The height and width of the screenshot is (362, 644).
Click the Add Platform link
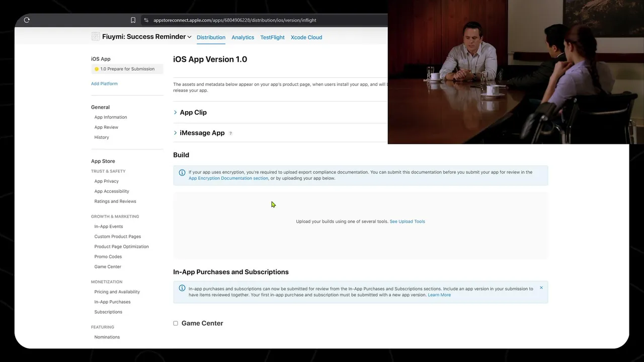[x=104, y=83]
